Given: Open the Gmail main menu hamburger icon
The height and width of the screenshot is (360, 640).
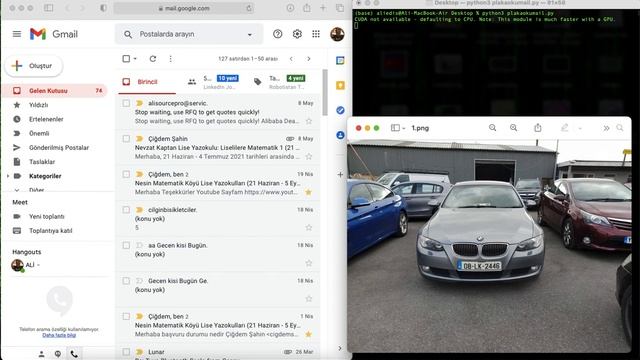Looking at the screenshot, I should pyautogui.click(x=17, y=34).
